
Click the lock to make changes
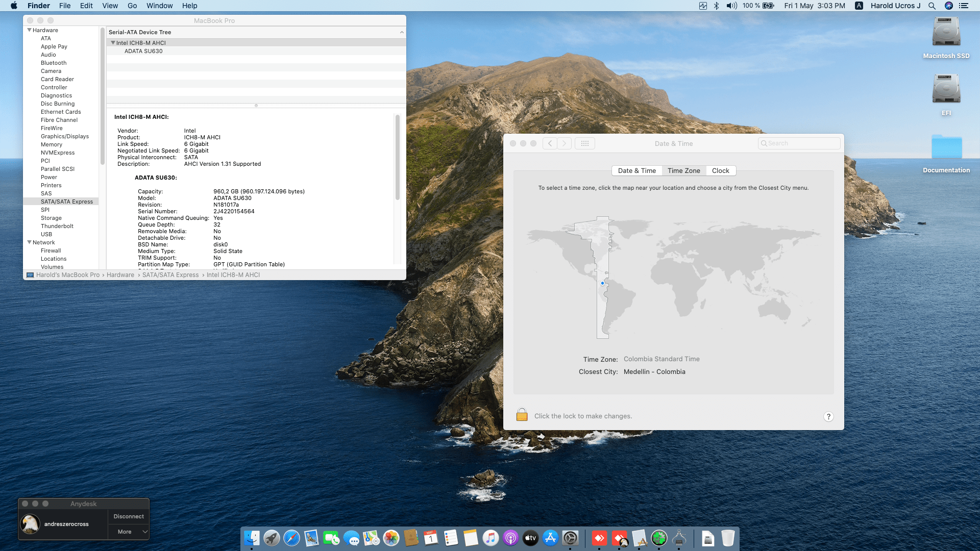[522, 415]
